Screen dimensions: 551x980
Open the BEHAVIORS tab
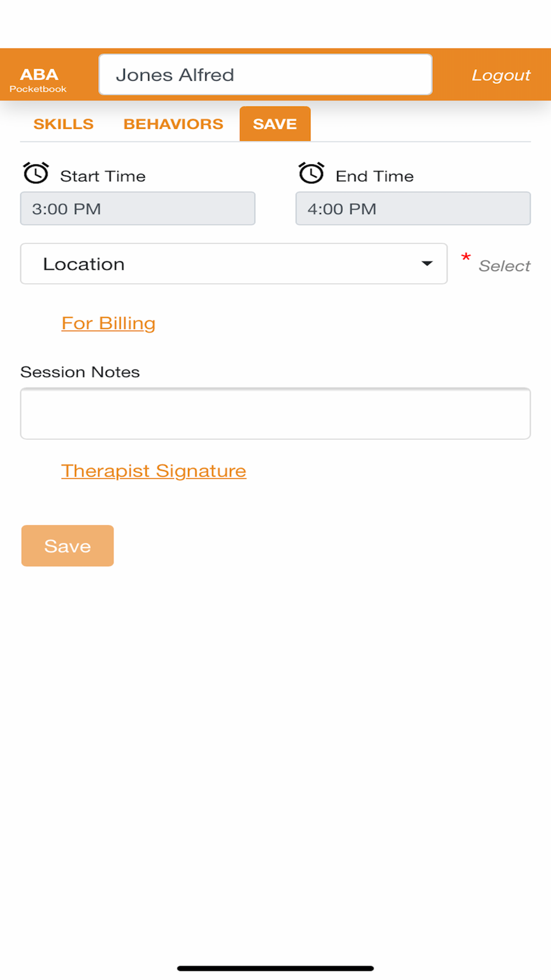[x=173, y=124]
